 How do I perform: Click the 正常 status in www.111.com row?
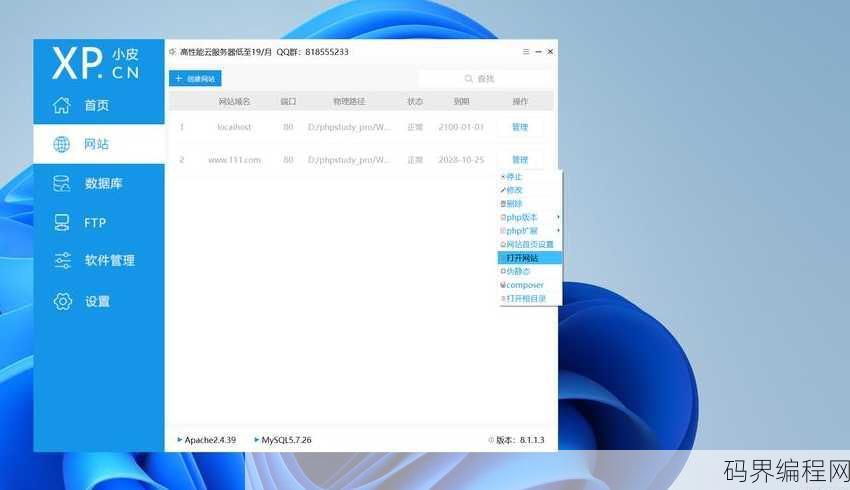[415, 159]
